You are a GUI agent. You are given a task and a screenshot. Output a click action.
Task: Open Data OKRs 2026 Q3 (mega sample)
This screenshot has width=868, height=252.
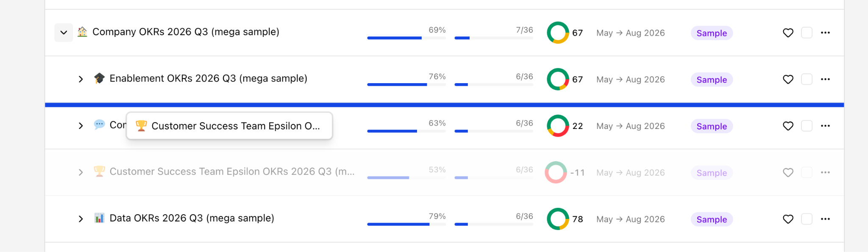pyautogui.click(x=192, y=218)
